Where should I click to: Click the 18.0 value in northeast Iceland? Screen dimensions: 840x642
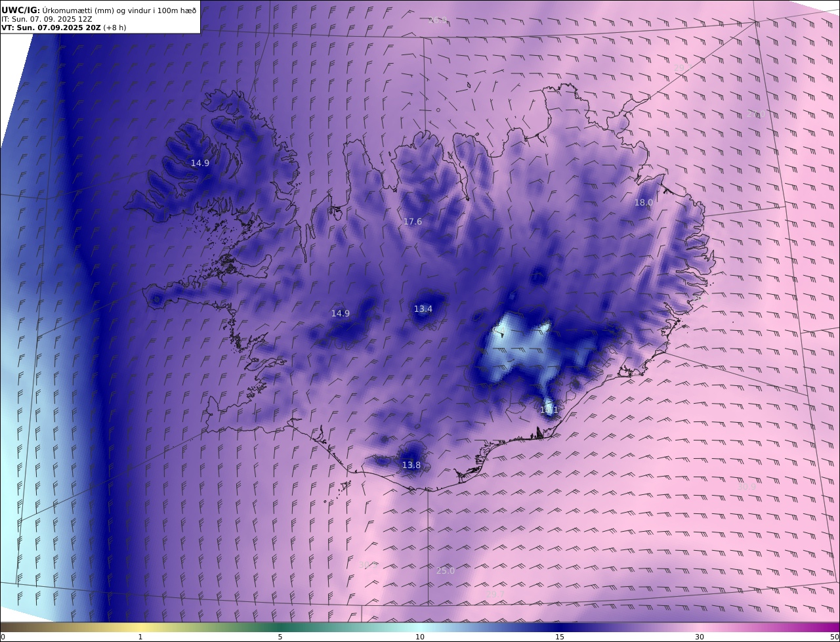coord(644,203)
